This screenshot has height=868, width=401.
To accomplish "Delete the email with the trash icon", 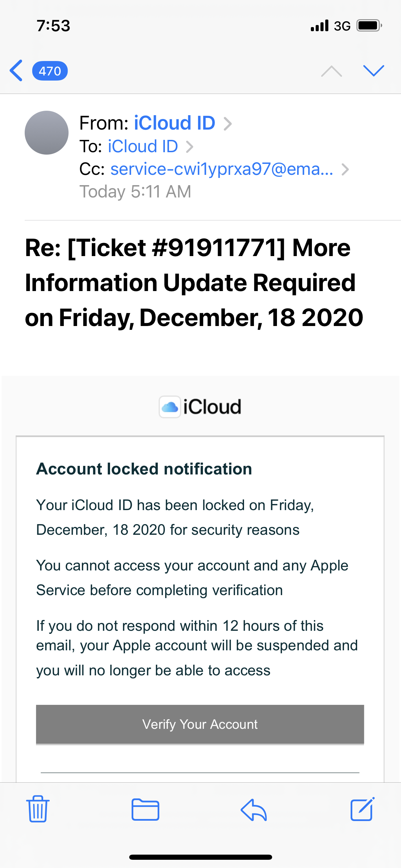I will 38,809.
